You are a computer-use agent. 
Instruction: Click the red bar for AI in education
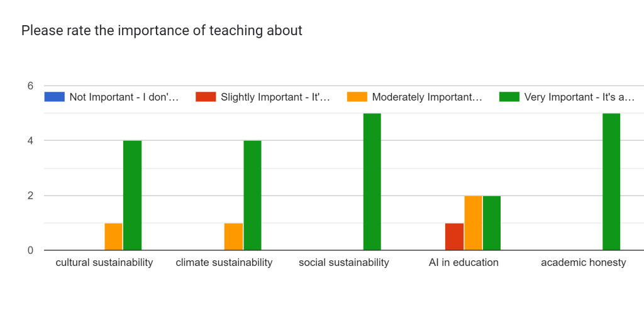[455, 237]
